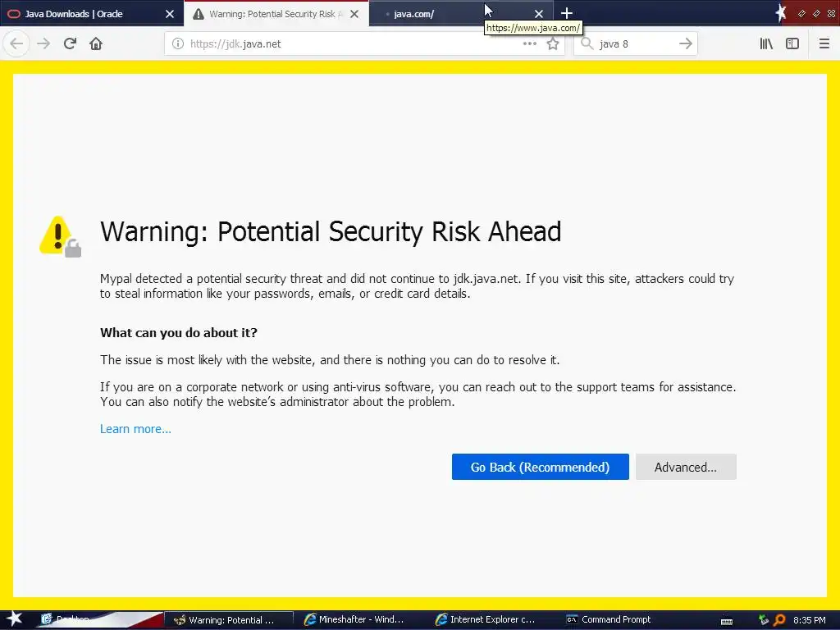Close the Warning Potential Security Risk tab
Viewport: 840px width, 630px height.
point(354,14)
